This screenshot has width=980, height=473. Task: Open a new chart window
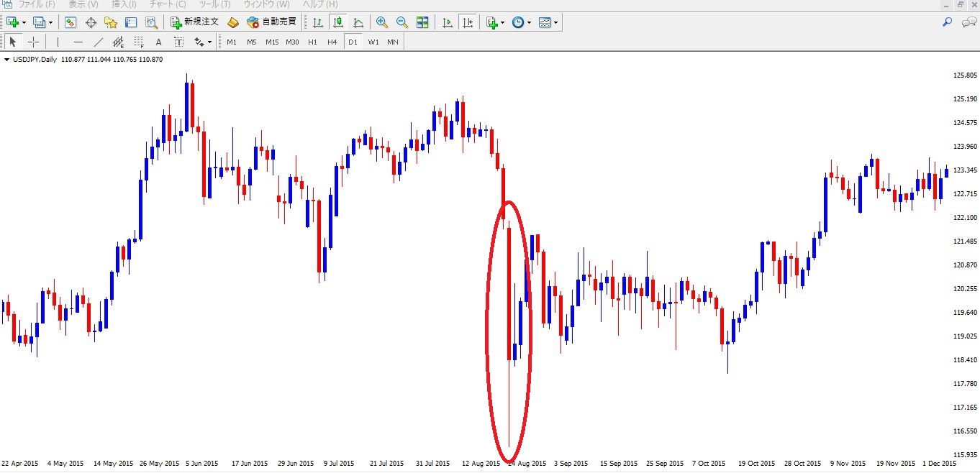point(12,22)
